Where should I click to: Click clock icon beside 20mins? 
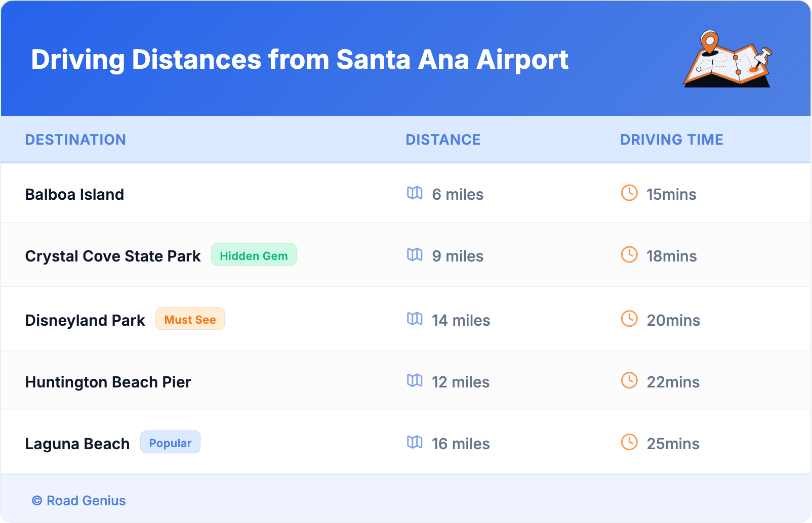click(x=629, y=319)
